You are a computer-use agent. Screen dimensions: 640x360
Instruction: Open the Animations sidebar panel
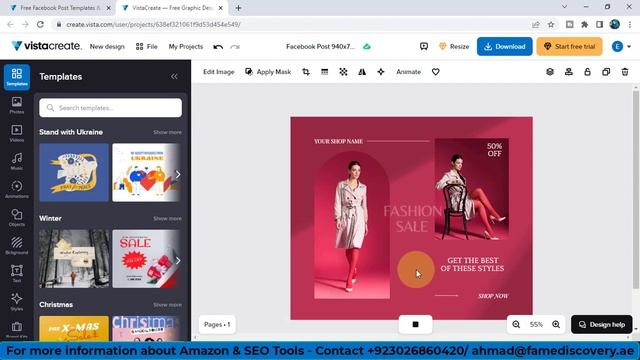click(17, 190)
